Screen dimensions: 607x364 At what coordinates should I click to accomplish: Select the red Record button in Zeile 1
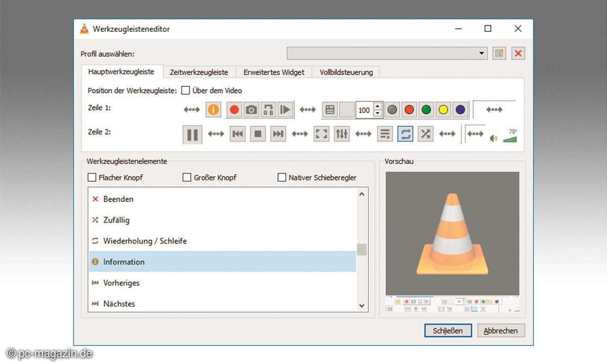[x=234, y=110]
